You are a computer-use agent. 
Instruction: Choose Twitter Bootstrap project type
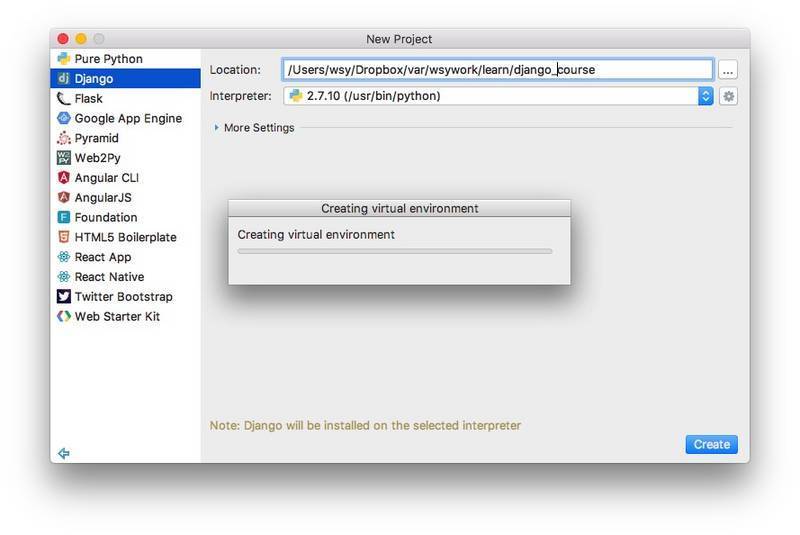tap(126, 296)
